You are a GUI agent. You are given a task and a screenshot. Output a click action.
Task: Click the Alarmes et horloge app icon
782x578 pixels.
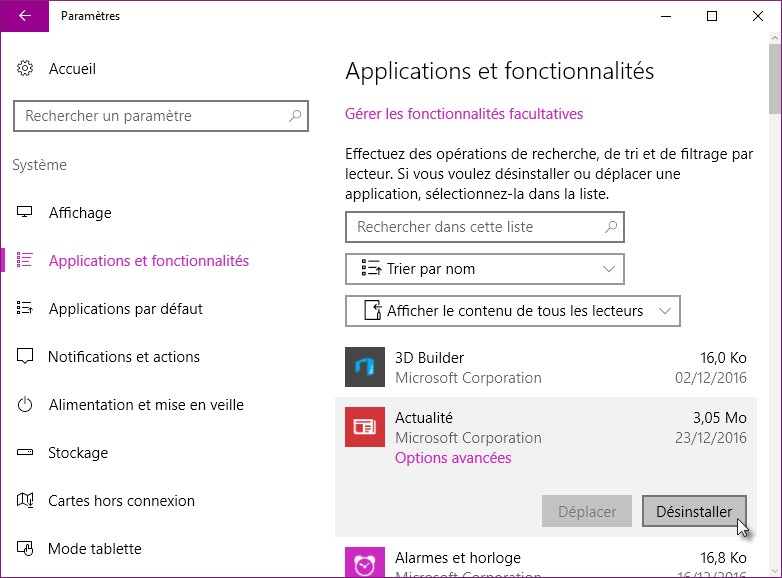[x=364, y=561]
